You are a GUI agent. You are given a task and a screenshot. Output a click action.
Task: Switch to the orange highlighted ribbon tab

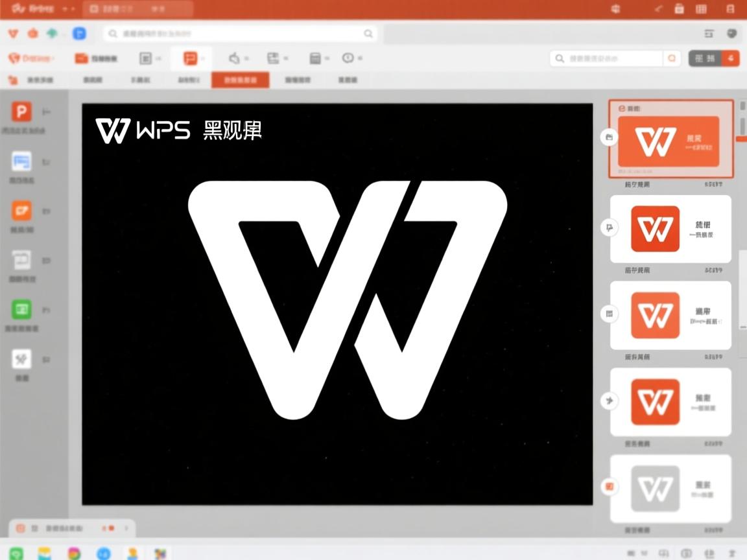tap(240, 80)
